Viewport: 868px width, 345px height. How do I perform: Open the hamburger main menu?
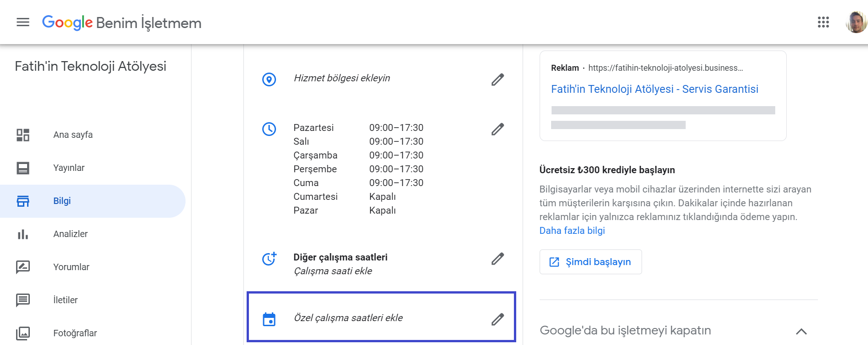[23, 22]
